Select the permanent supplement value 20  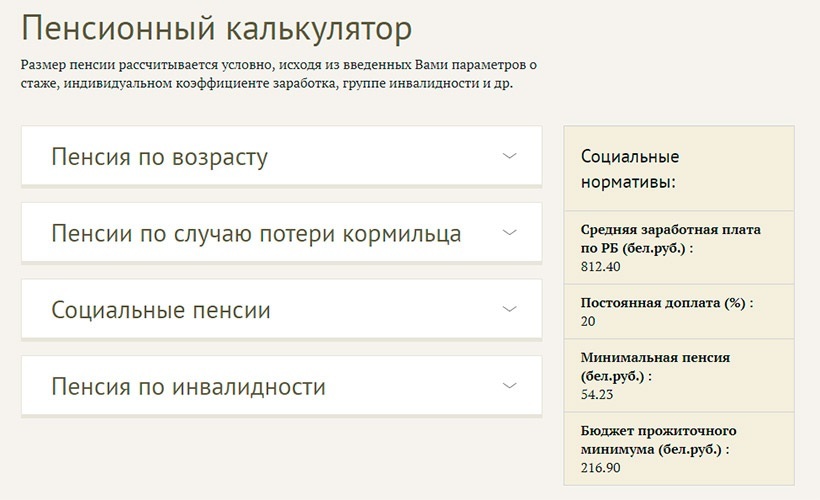click(x=588, y=322)
